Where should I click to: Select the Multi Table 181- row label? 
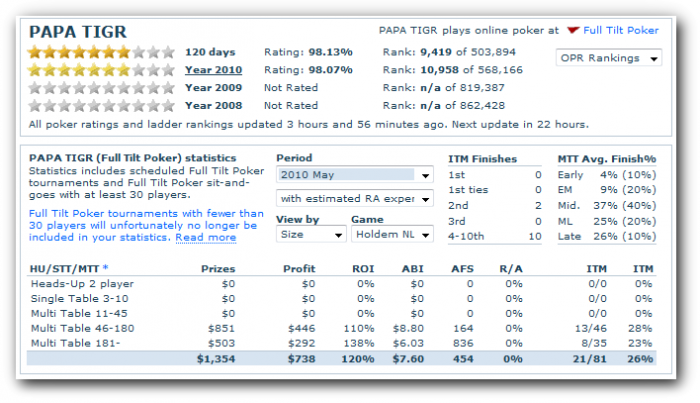(x=75, y=343)
